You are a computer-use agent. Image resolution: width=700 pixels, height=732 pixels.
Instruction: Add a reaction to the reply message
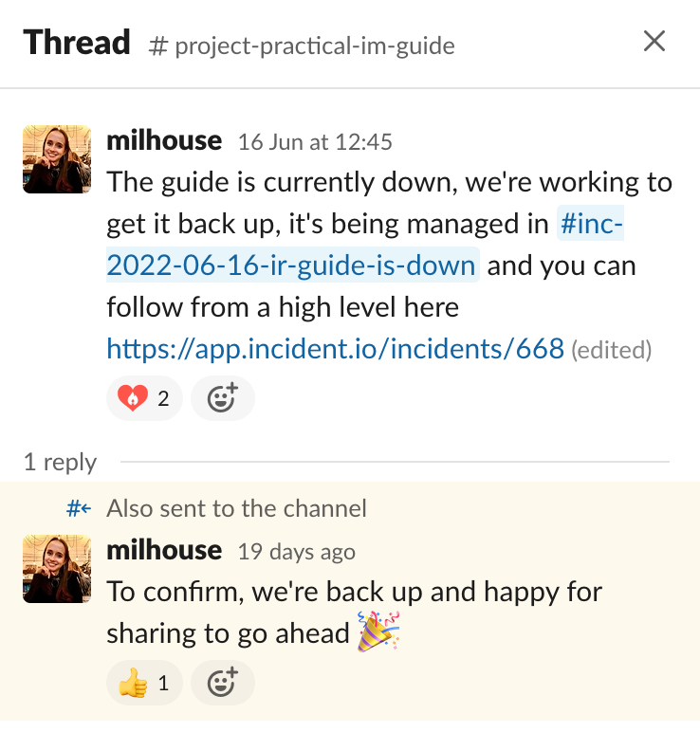[x=223, y=683]
